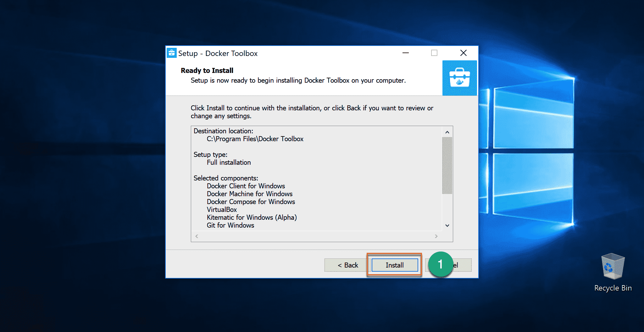Select the 'C:\Program Files\Docker Toolbox' path text

[255, 139]
